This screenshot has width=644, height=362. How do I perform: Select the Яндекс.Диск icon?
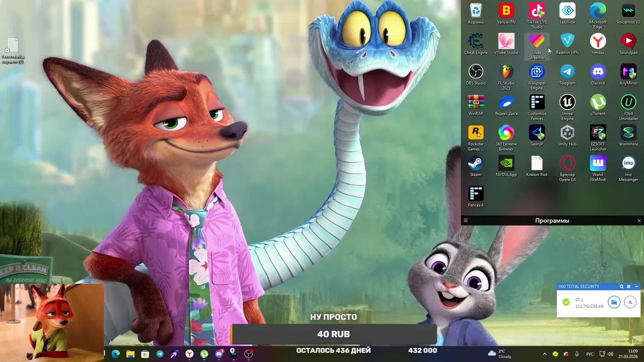pos(506,106)
